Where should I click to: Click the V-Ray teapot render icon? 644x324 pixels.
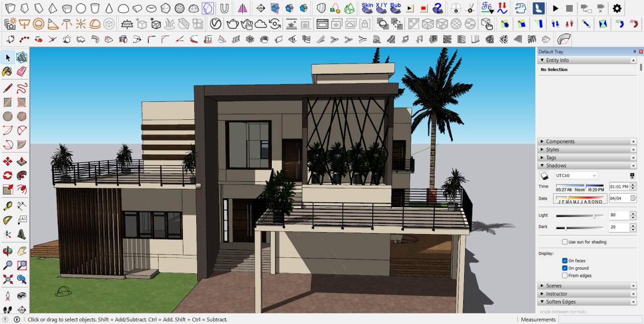[x=232, y=24]
